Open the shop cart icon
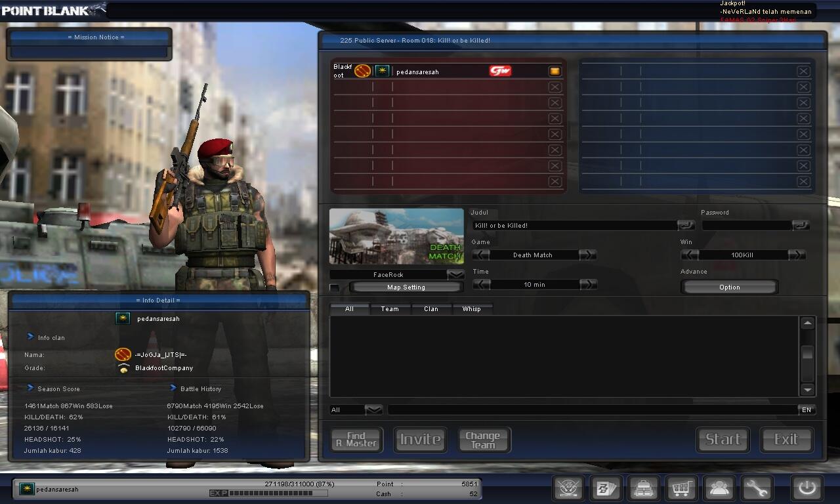Viewport: 840px width, 504px height. (681, 488)
